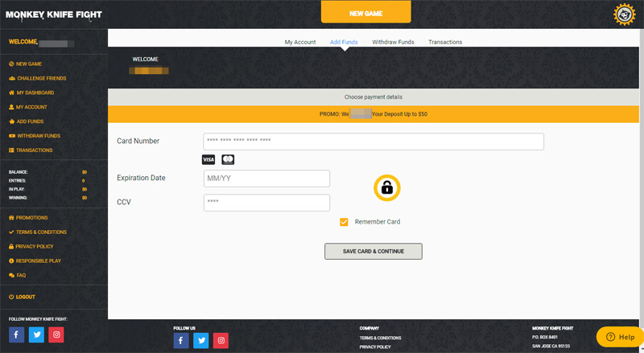Click the yellow secure padlock icon

tap(387, 188)
